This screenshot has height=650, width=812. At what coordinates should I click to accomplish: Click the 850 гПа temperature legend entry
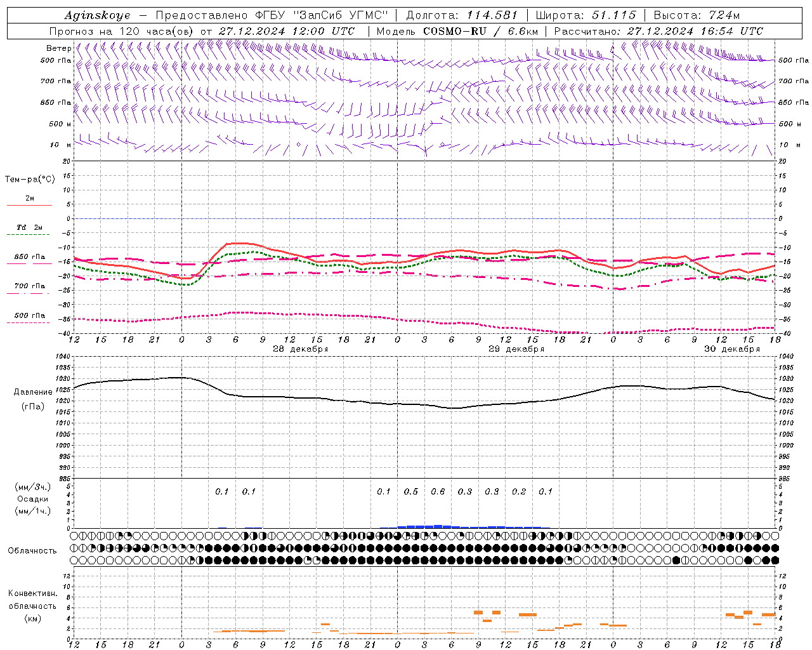coord(30,257)
